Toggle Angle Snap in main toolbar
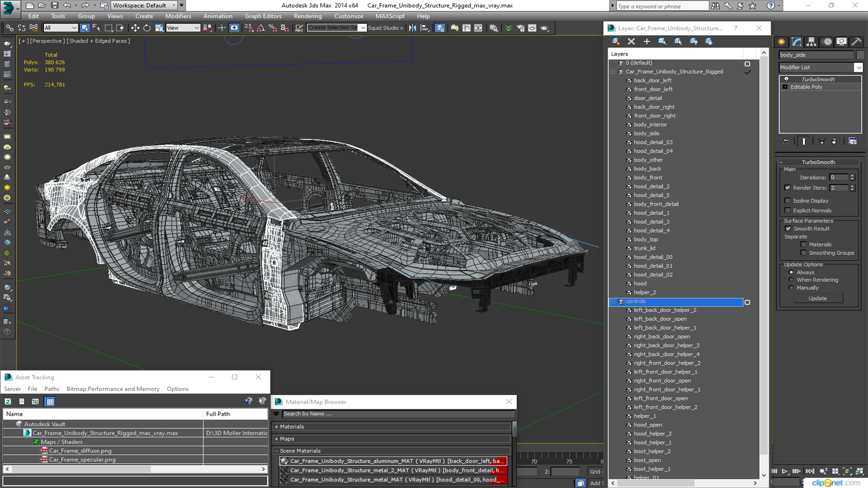 pos(261,28)
